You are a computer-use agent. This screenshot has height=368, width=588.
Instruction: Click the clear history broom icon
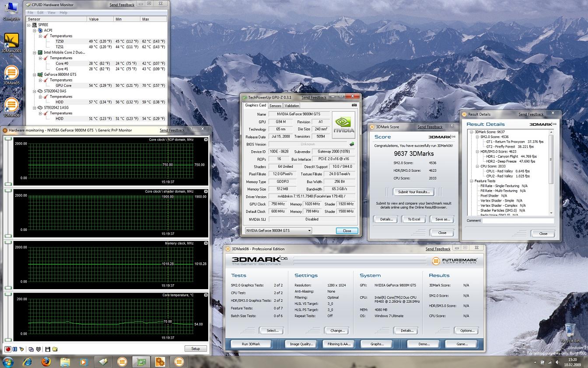pyautogui.click(x=21, y=349)
